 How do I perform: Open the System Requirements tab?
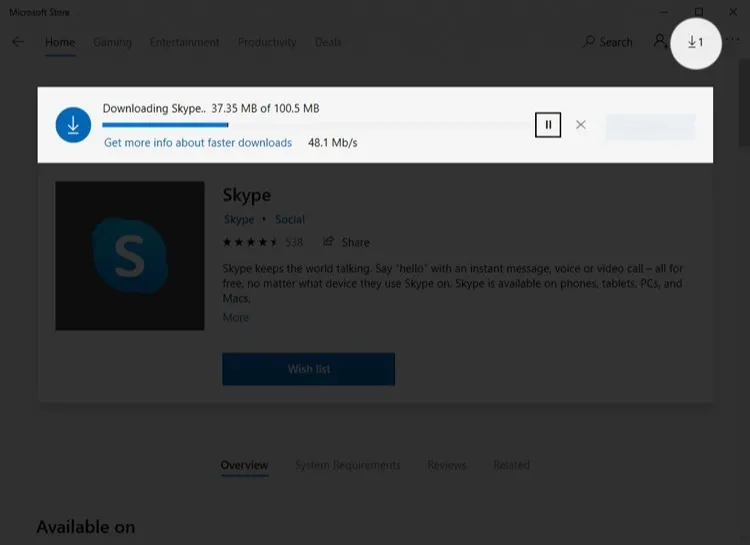tap(348, 465)
